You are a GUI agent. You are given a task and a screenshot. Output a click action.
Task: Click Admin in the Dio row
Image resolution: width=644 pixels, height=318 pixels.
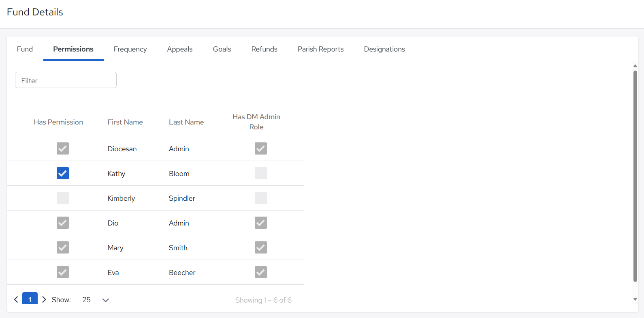pos(179,223)
